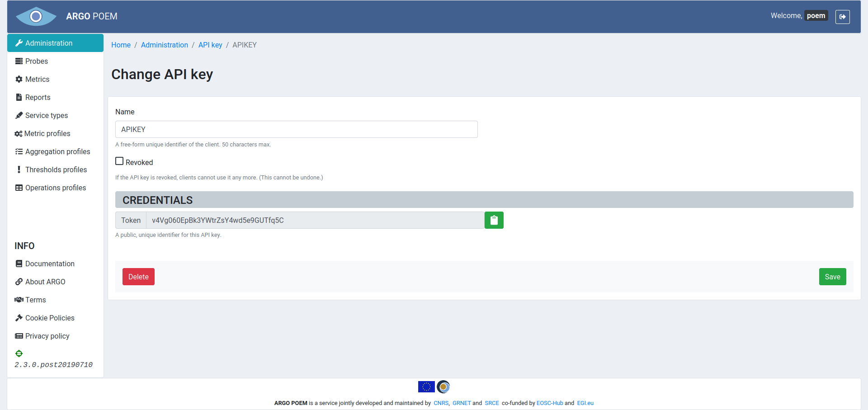The height and width of the screenshot is (410, 868).
Task: Click the ARGO eye logo in the top bar
Action: point(36,16)
